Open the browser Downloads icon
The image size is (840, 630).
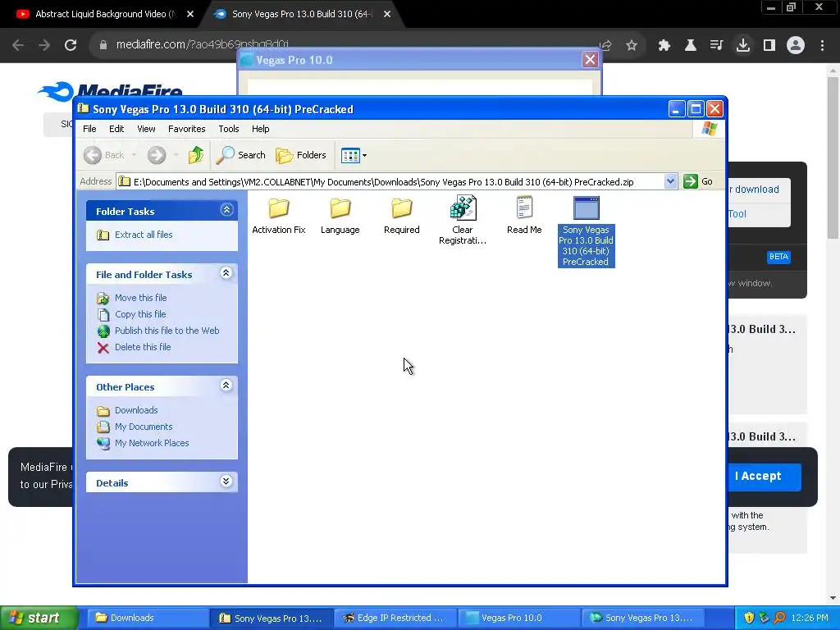(x=743, y=46)
